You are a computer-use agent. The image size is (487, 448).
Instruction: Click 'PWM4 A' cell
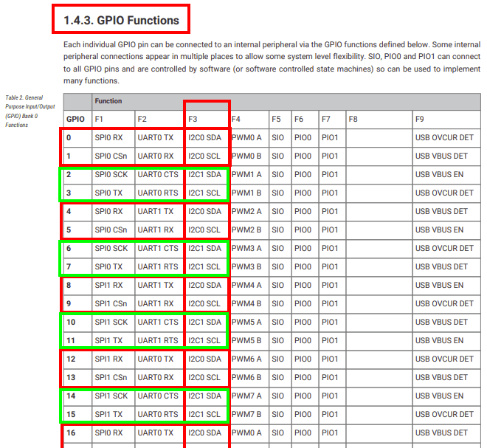point(246,285)
